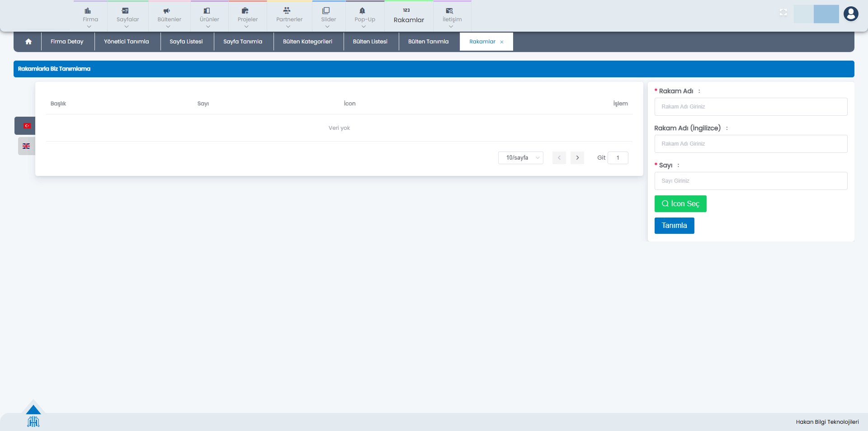Click the green İcon Seç button
Image resolution: width=868 pixels, height=431 pixels.
point(680,204)
